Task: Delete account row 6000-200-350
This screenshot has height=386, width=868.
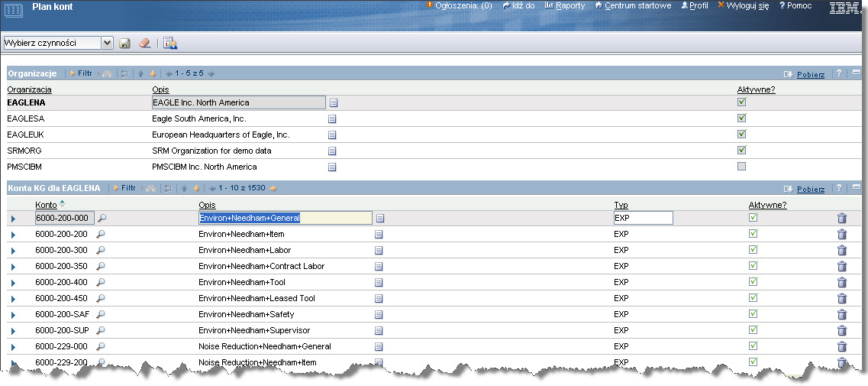Action: 842,266
